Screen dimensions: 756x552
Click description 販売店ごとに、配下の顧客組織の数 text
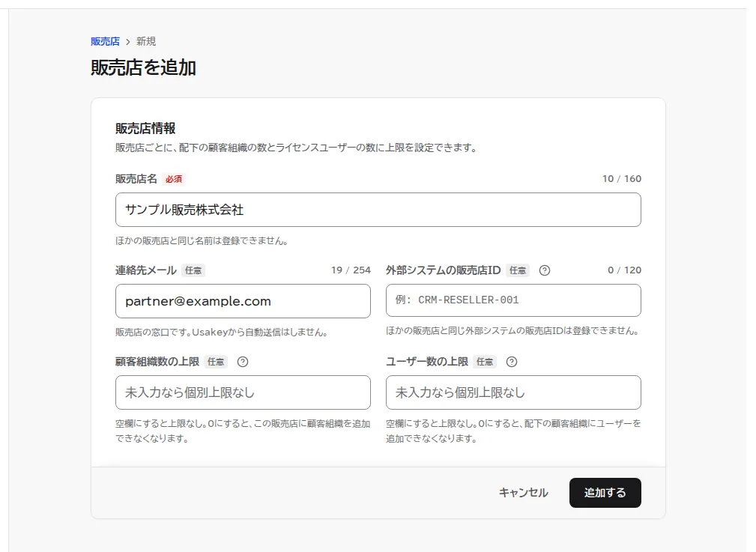(296, 148)
